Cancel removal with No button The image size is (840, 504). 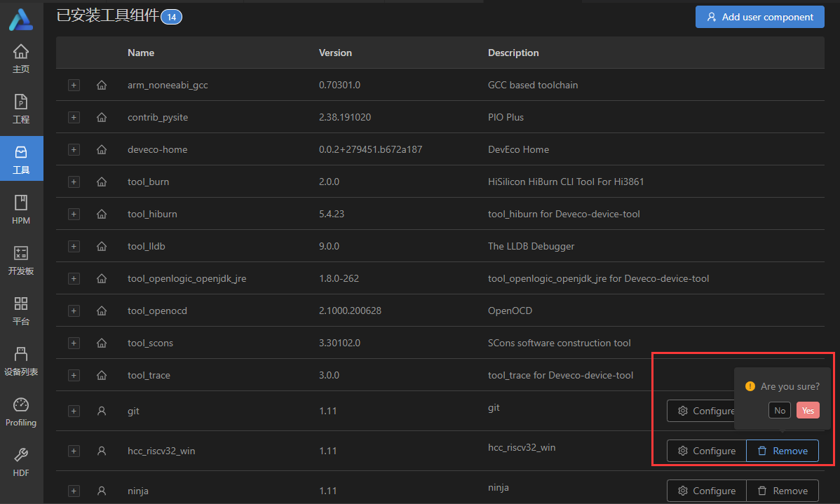tap(780, 410)
